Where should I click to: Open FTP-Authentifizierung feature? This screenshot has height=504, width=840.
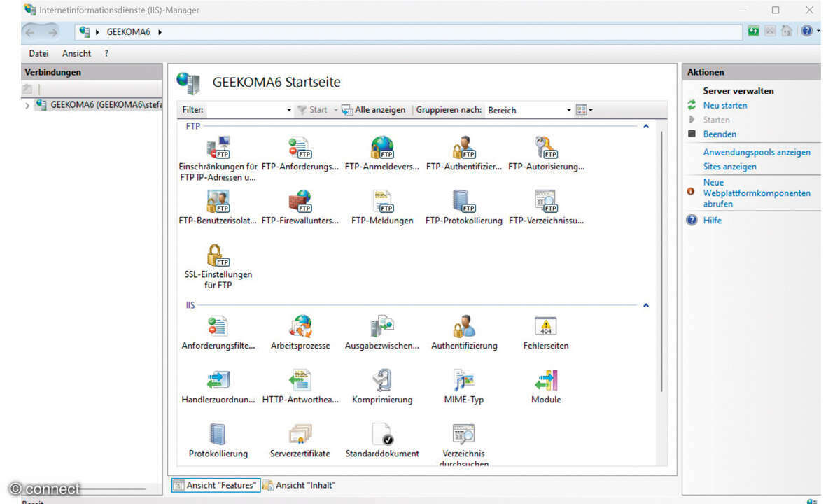pos(464,154)
